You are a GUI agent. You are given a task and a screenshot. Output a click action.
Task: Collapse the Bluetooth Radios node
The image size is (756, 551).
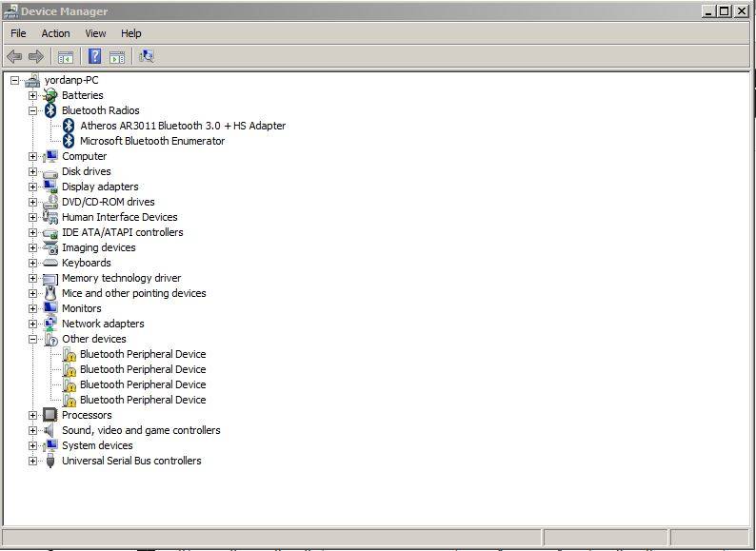(x=32, y=111)
